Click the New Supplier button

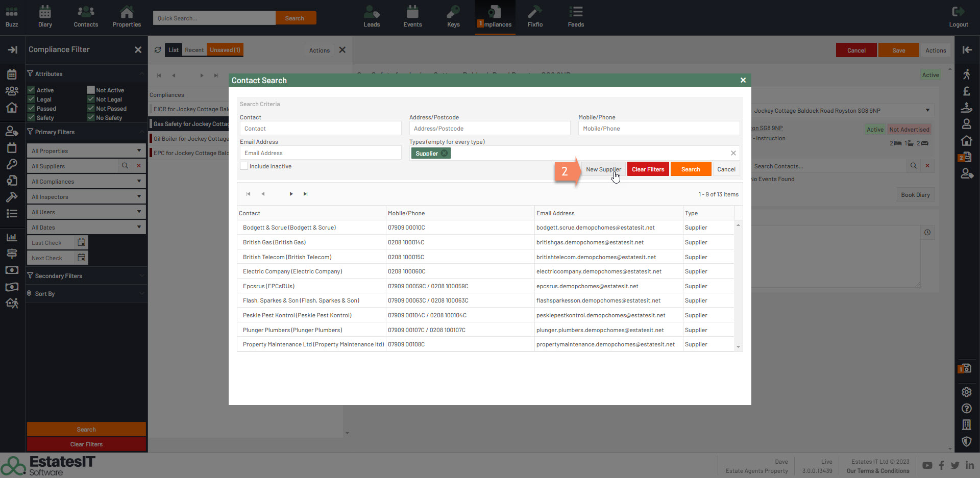tap(603, 169)
